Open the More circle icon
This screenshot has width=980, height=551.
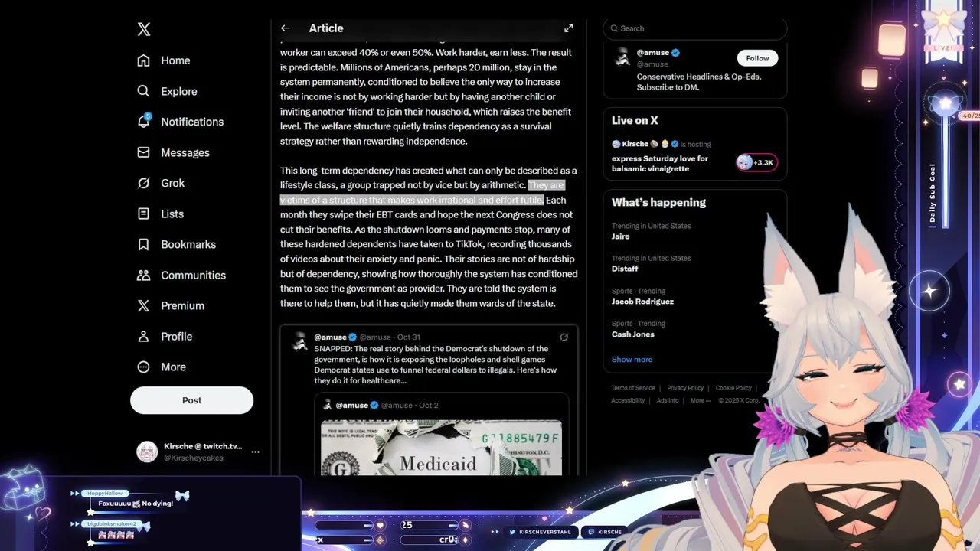click(143, 367)
